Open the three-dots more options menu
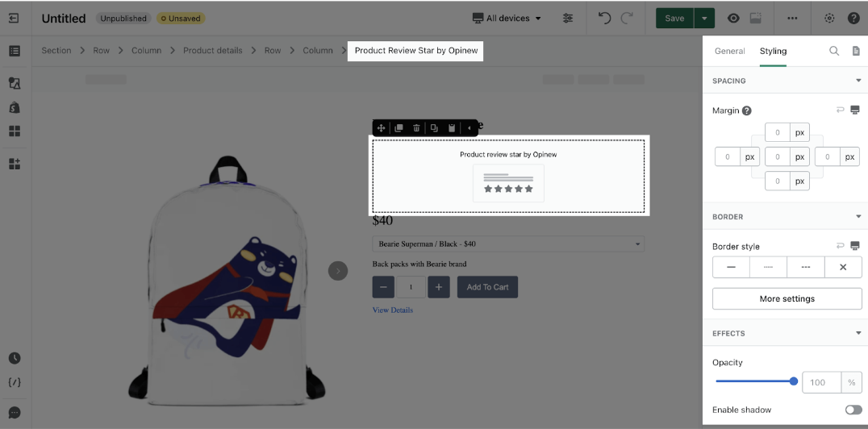Image resolution: width=868 pixels, height=429 pixels. [x=792, y=19]
